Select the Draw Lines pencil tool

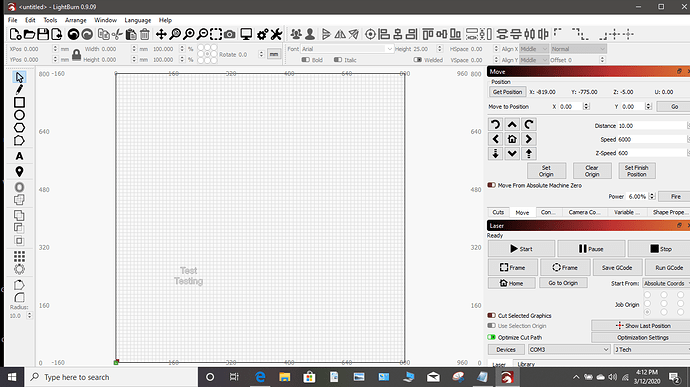pos(19,90)
